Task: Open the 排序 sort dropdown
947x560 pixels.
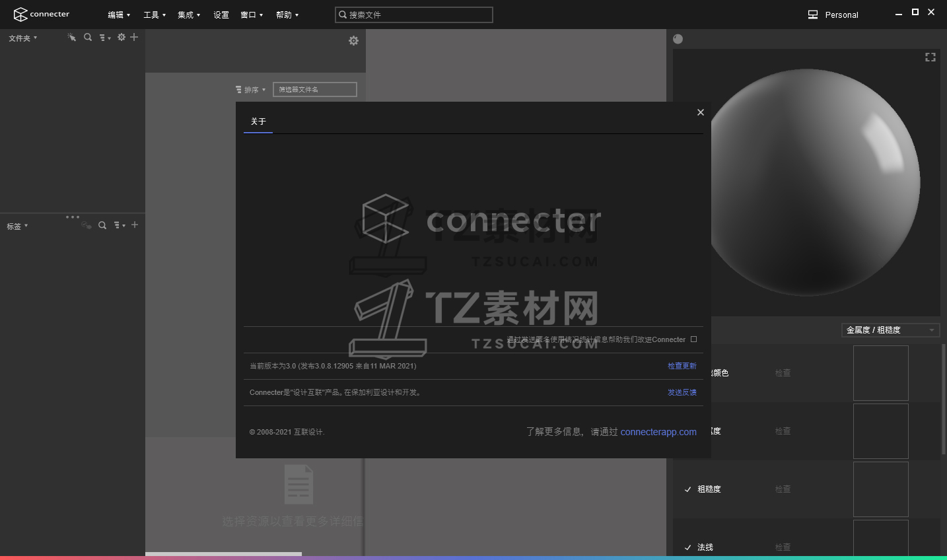Action: pyautogui.click(x=250, y=90)
